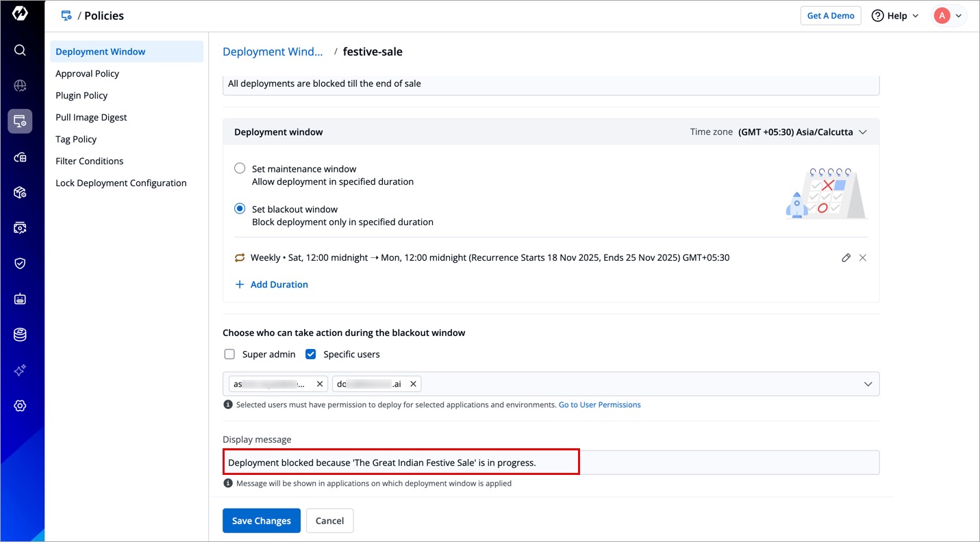Open Approval Policy in the sidebar menu
Viewport: 980px width, 542px height.
[x=87, y=73]
